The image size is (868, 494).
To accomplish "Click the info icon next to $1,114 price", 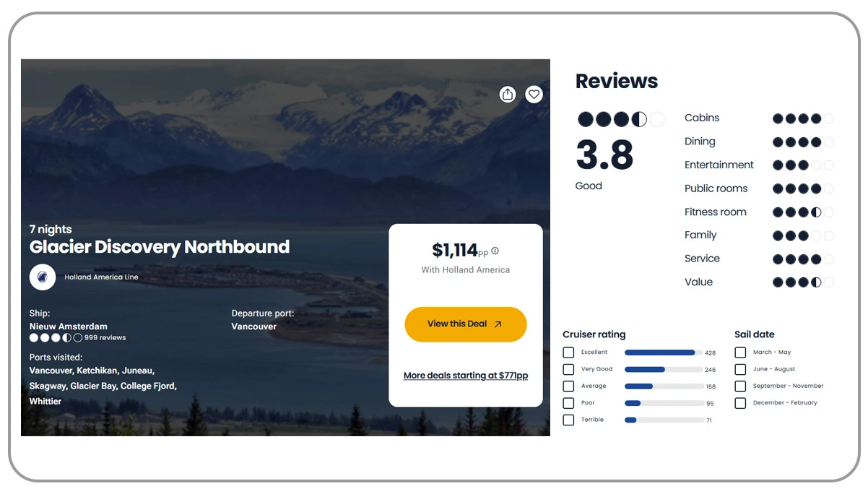I will (x=495, y=250).
